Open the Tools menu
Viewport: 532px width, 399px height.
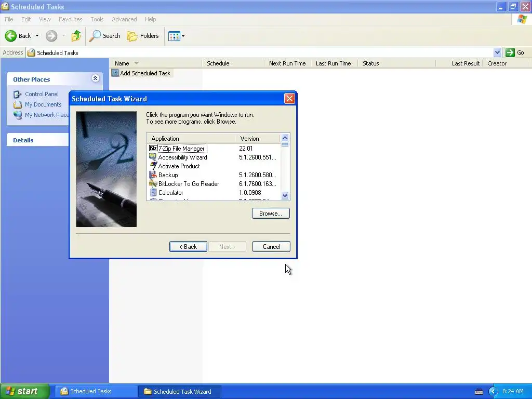(97, 19)
